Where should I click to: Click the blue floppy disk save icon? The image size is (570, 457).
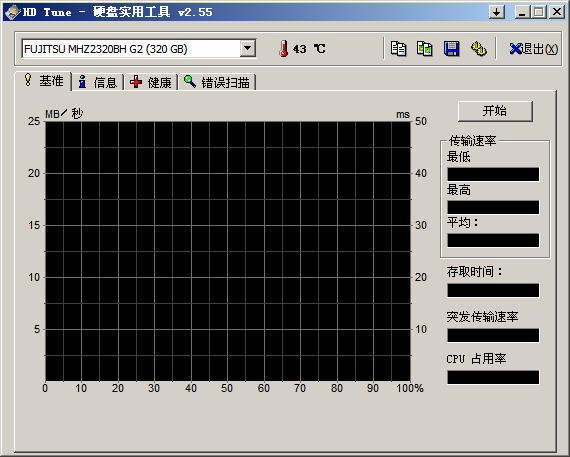pyautogui.click(x=451, y=48)
